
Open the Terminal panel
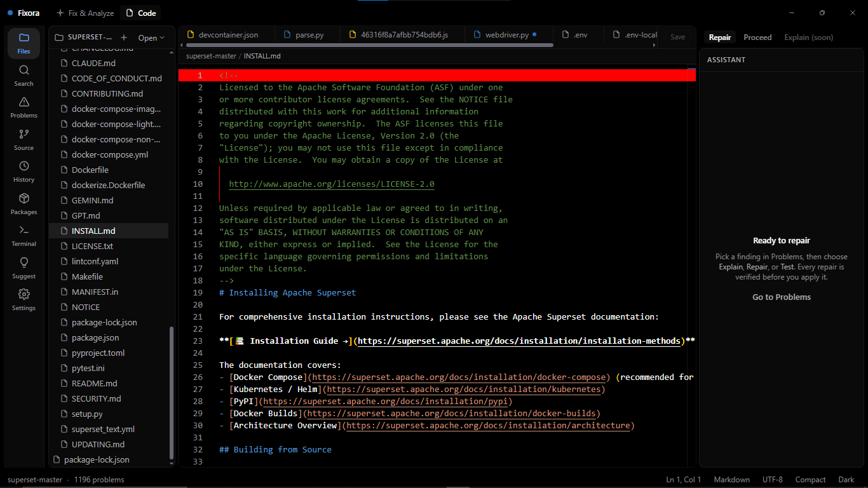24,236
